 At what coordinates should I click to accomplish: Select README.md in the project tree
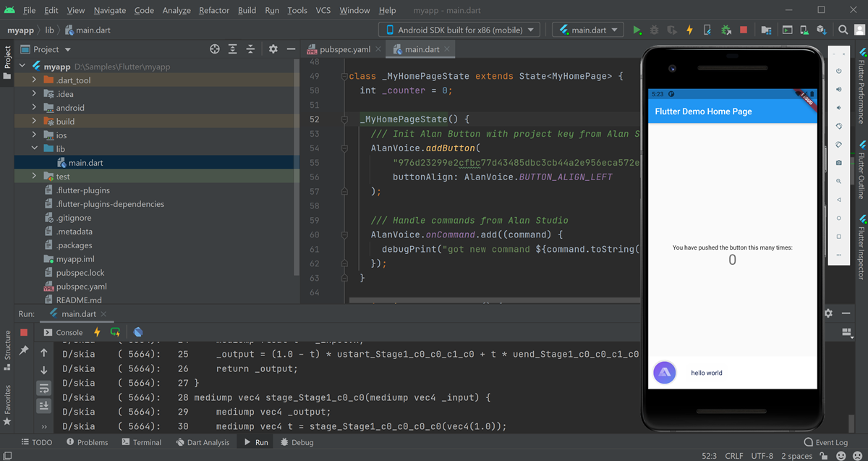point(78,300)
